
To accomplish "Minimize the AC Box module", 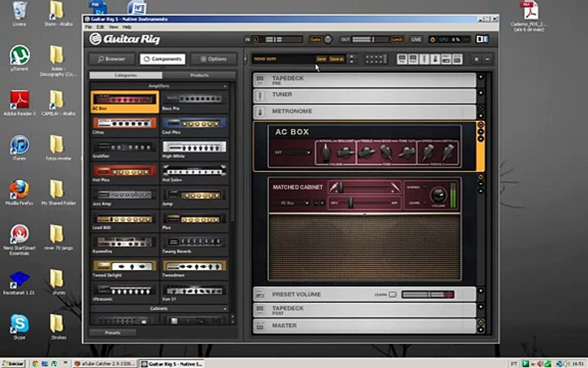I will [481, 132].
